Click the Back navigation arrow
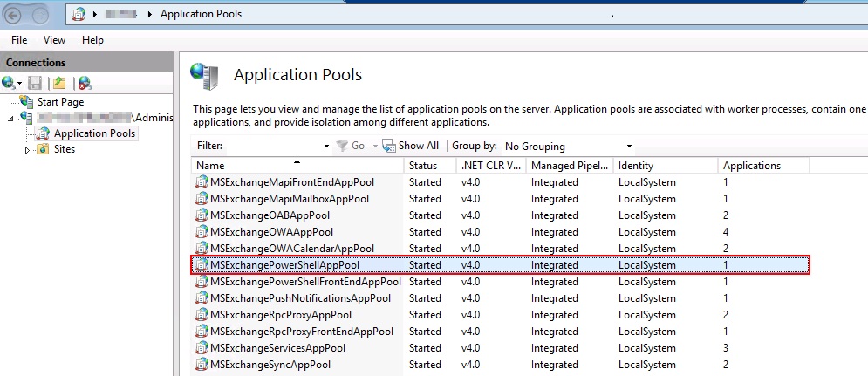868x376 pixels. [13, 15]
